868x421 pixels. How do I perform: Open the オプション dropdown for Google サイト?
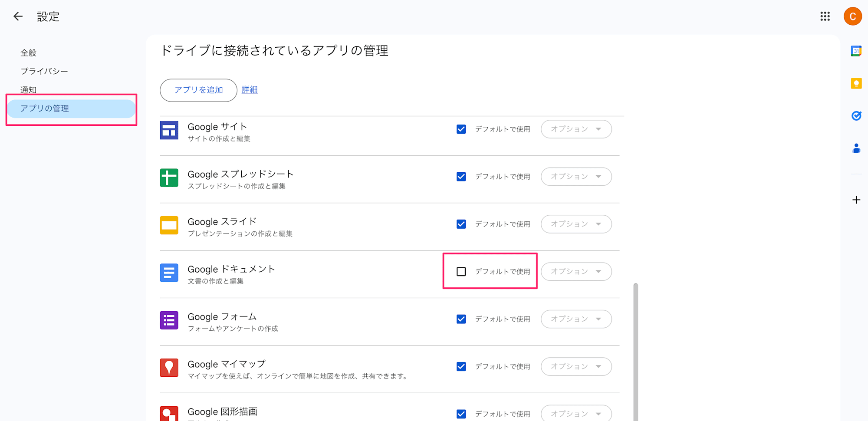point(576,129)
